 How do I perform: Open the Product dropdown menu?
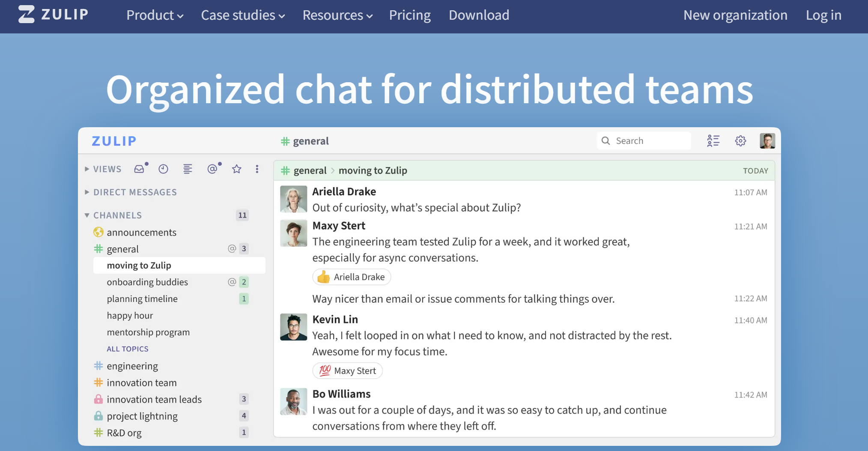(x=155, y=15)
